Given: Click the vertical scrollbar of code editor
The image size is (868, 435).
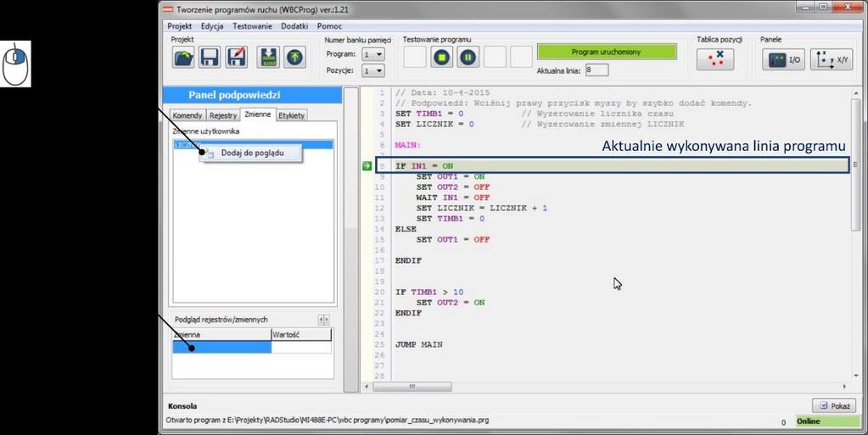Looking at the screenshot, I should (856, 165).
